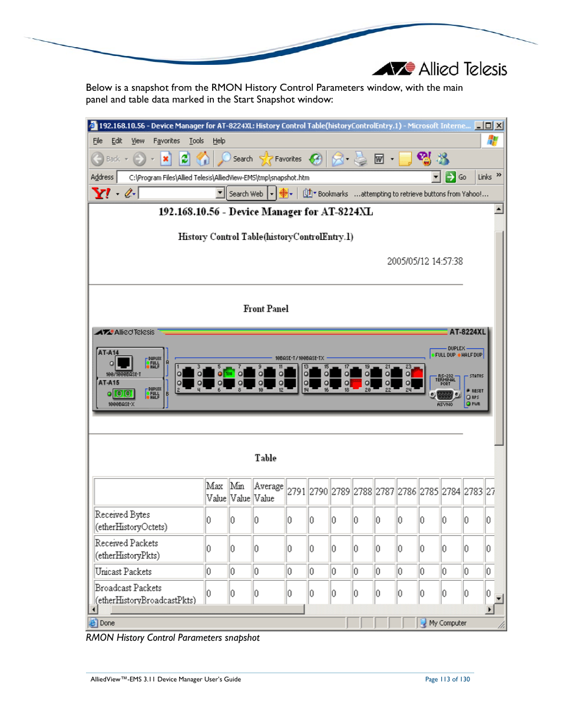562x728 pixels.
Task: Click the Windows flag logo throbber
Action: (492, 140)
